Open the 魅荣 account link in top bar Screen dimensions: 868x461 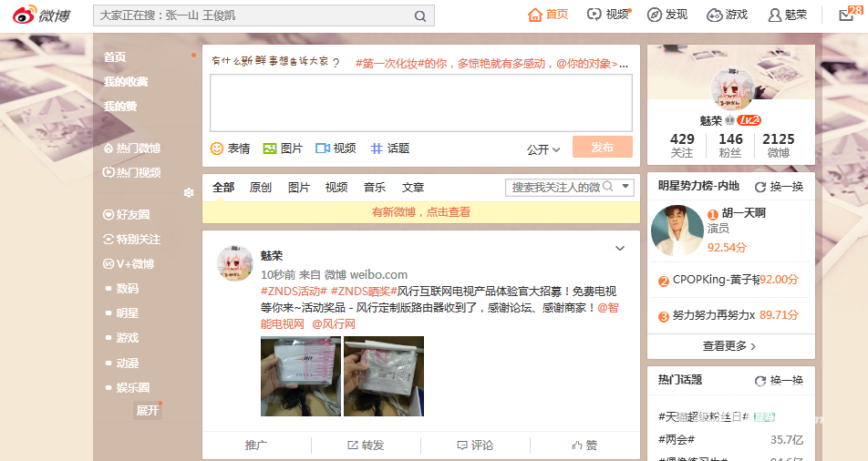click(x=787, y=15)
